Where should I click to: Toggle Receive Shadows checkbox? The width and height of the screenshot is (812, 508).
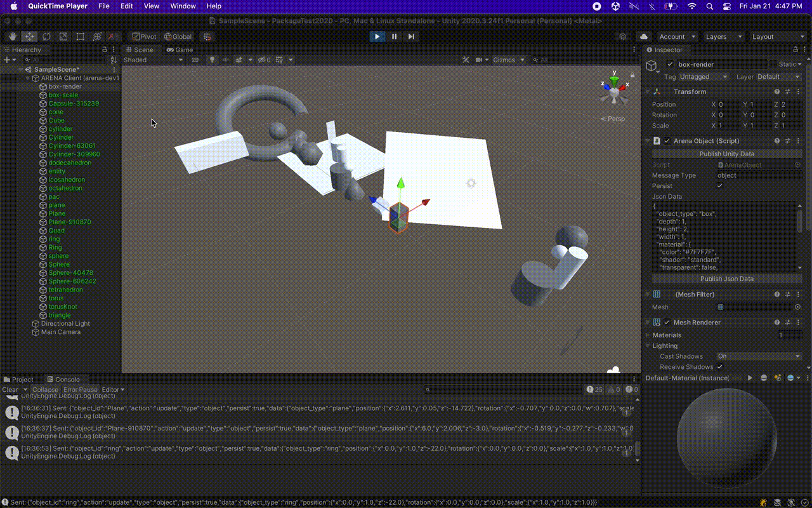[719, 367]
